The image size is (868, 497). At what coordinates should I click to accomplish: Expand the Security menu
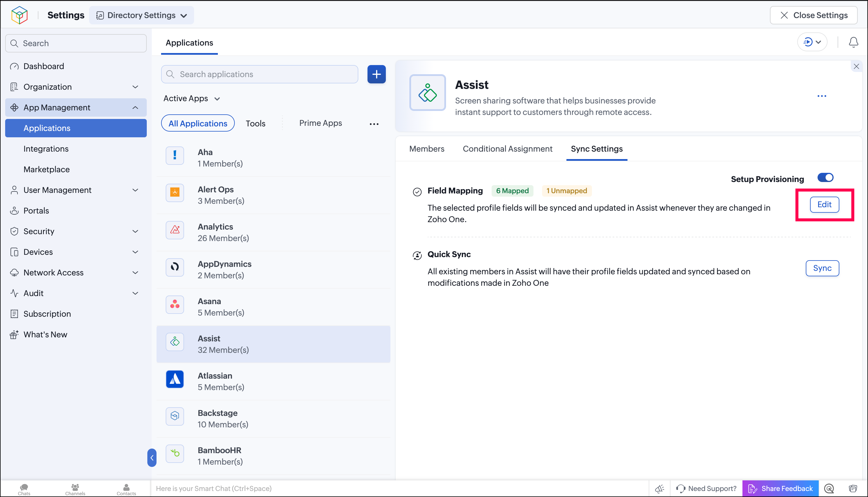pyautogui.click(x=76, y=231)
